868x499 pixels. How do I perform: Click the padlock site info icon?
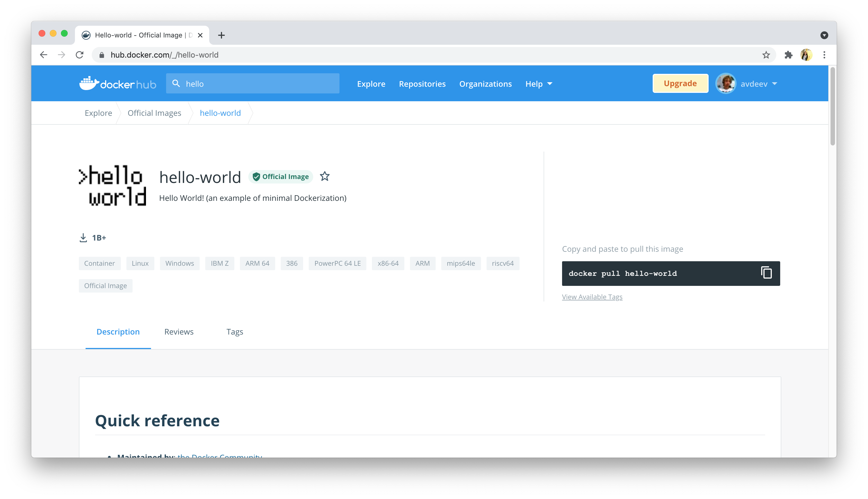click(x=102, y=55)
